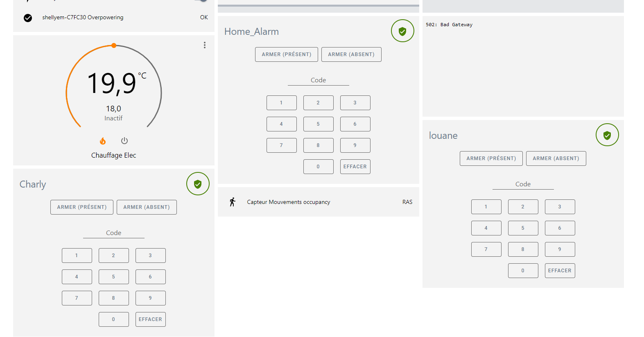Image resolution: width=644 pixels, height=337 pixels.
Task: Clear louane code with EFFACER
Action: click(560, 271)
